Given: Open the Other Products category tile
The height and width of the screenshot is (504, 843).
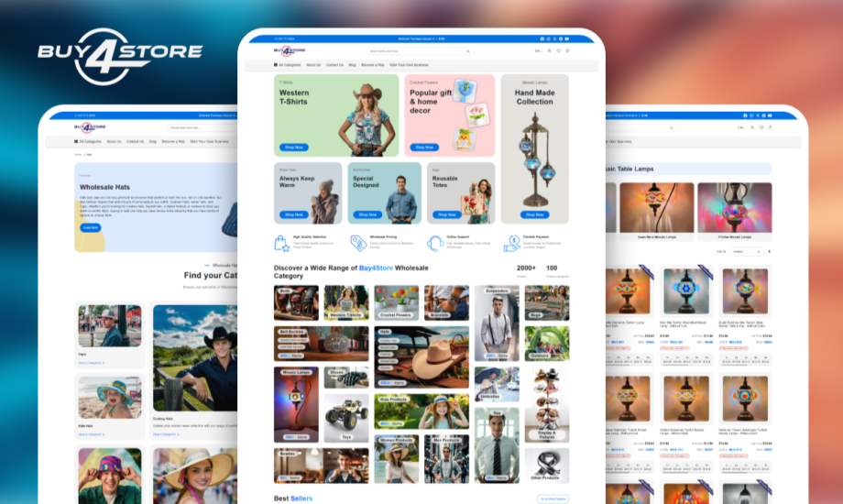Looking at the screenshot, I should click(x=547, y=466).
